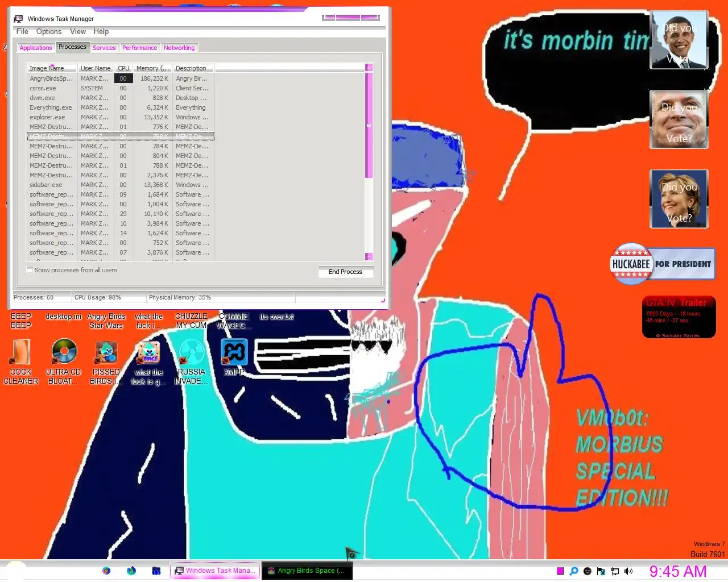
Task: Select the AngryBirdsSp... process row
Action: tap(121, 78)
